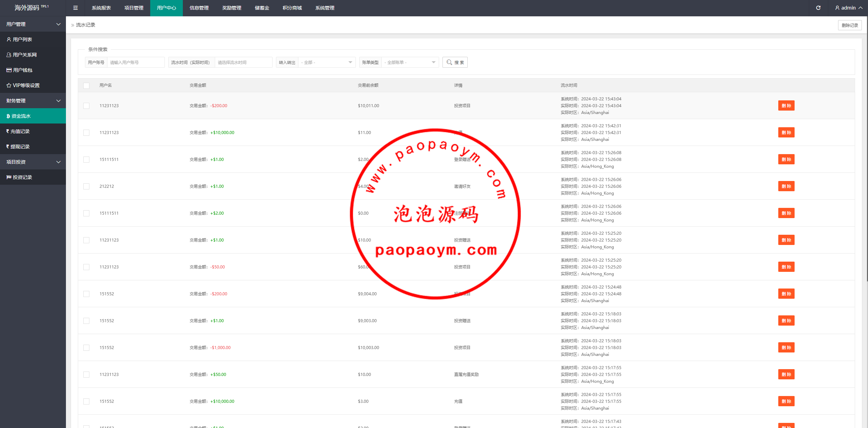Expand the admin account menu arrow
The width and height of the screenshot is (868, 428).
pyautogui.click(x=861, y=8)
